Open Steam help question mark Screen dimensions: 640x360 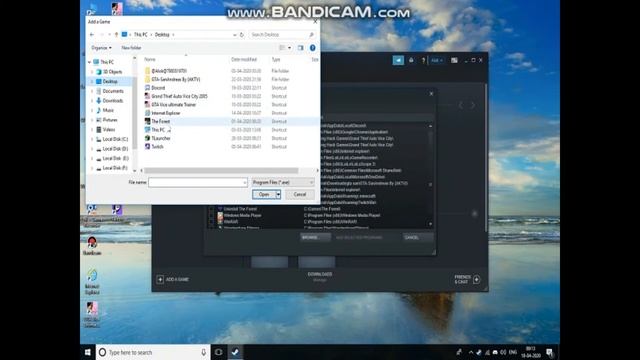[423, 60]
